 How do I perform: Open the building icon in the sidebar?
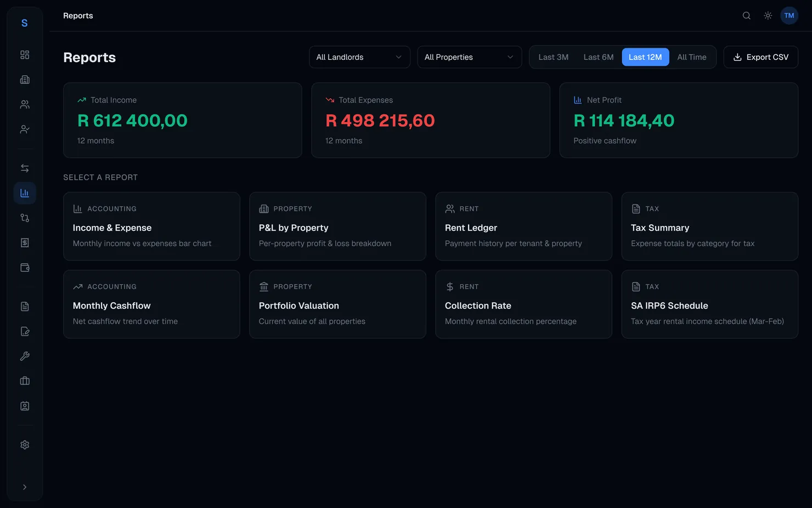[25, 80]
